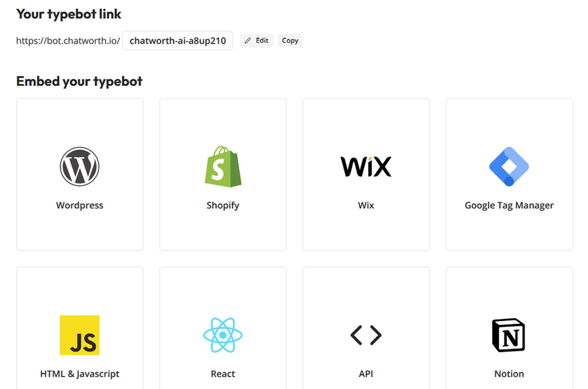The image size is (588, 389).
Task: Click the yellow JS icon
Action: click(79, 335)
